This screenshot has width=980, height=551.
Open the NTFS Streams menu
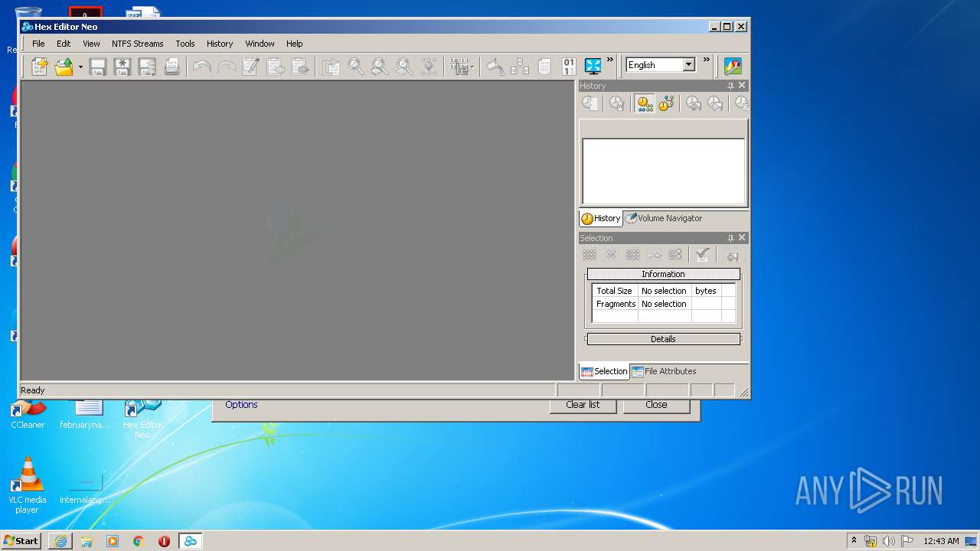tap(138, 44)
